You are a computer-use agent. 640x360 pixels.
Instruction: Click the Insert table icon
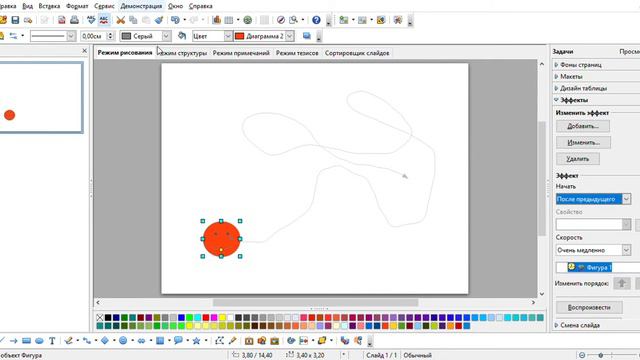click(229, 20)
